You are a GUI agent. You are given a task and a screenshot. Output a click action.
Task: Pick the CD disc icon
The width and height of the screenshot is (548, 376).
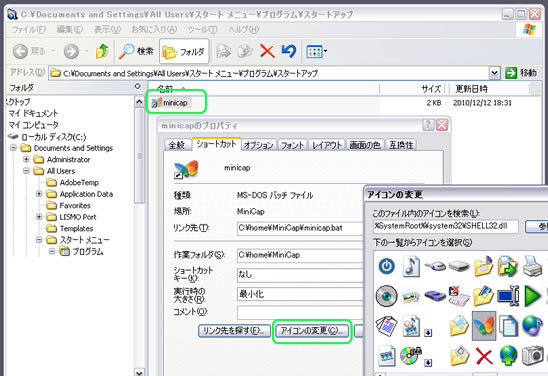[x=387, y=296]
